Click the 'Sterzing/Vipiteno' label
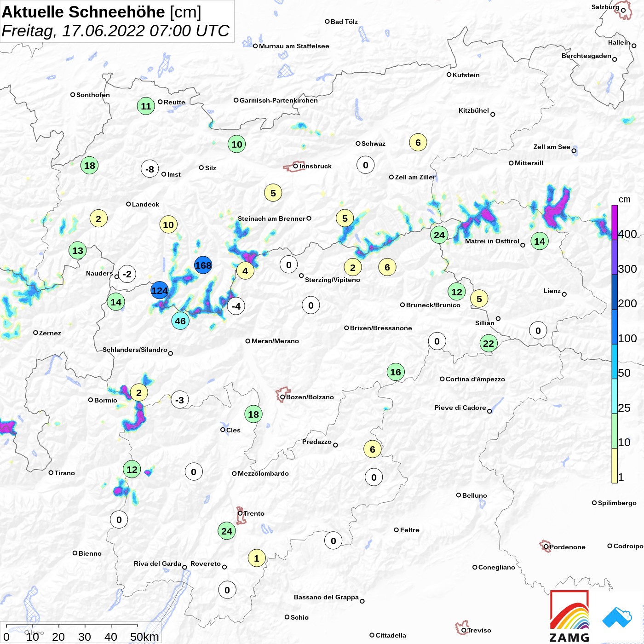The width and height of the screenshot is (644, 644). click(333, 280)
